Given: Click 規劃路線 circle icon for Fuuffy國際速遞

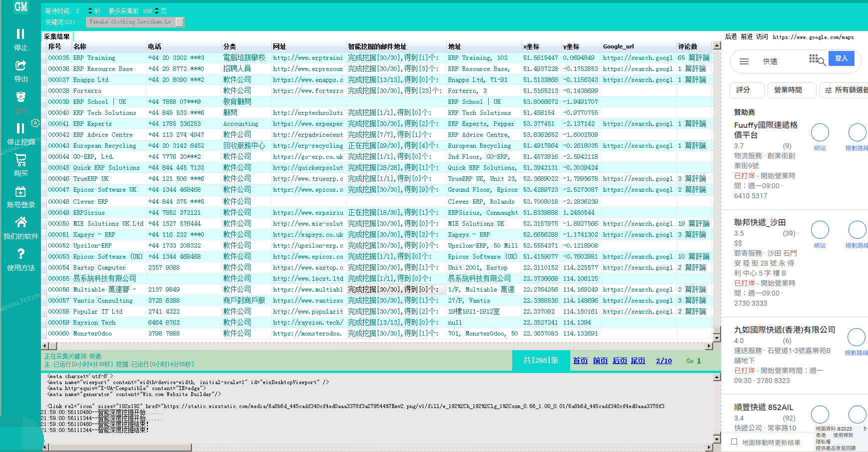Looking at the screenshot, I should pos(858,133).
